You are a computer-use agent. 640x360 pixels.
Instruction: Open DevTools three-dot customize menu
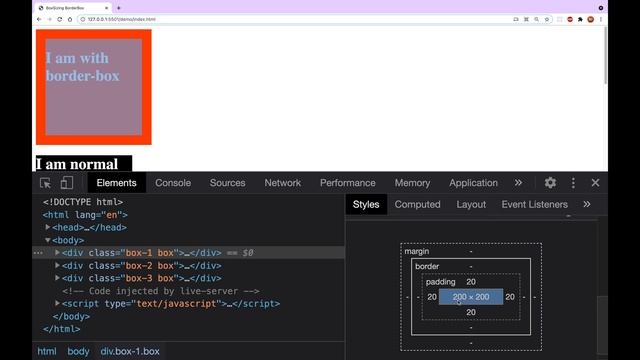[573, 183]
